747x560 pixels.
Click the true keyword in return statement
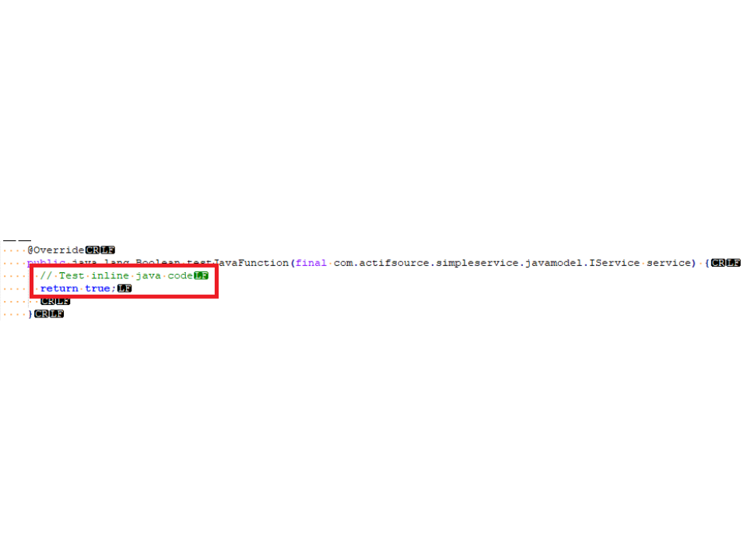(97, 289)
